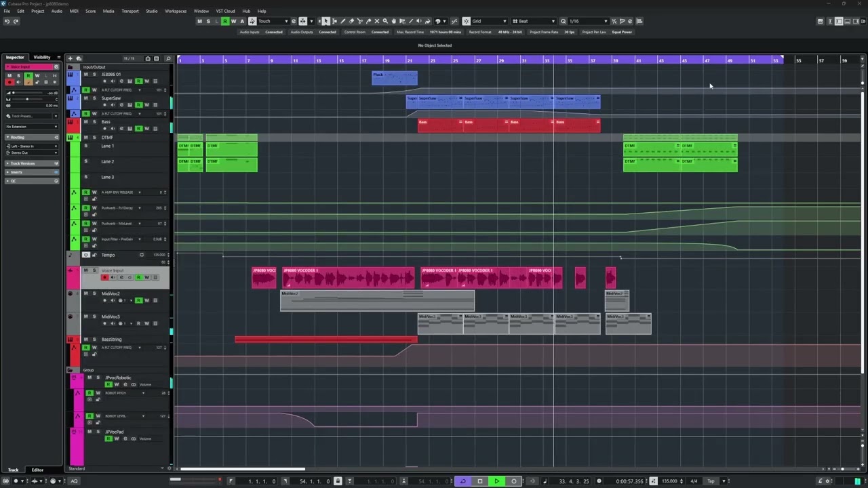
Task: Select the Draw pencil tool
Action: [343, 21]
